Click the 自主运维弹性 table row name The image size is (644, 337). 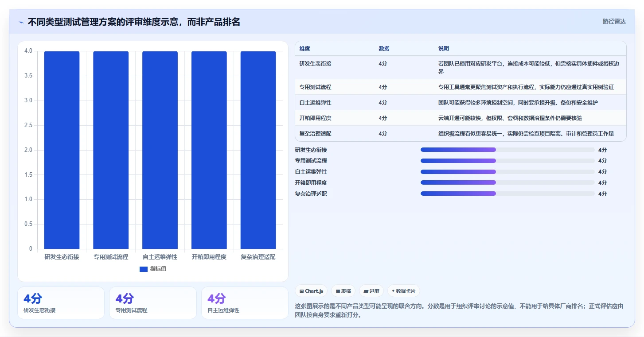[x=315, y=103]
